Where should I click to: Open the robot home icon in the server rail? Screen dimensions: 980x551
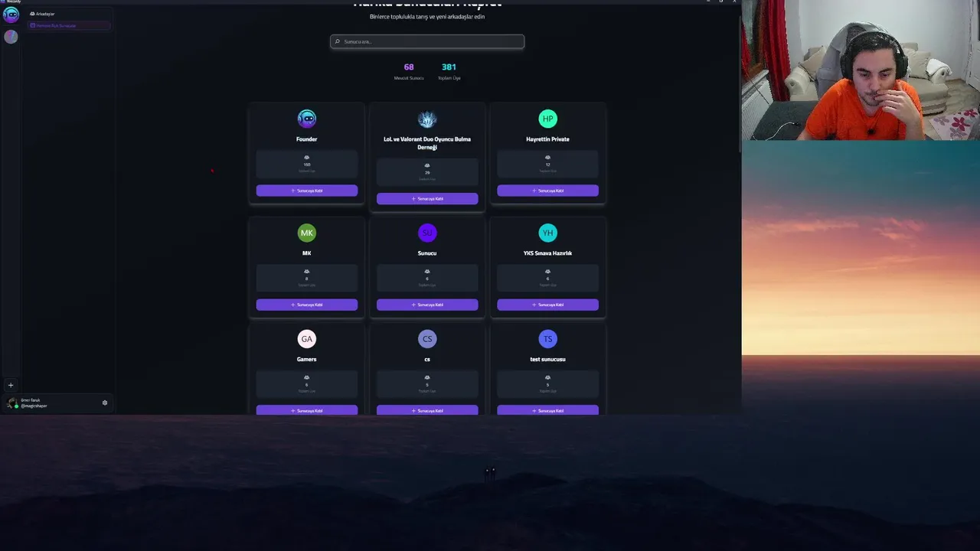click(11, 15)
